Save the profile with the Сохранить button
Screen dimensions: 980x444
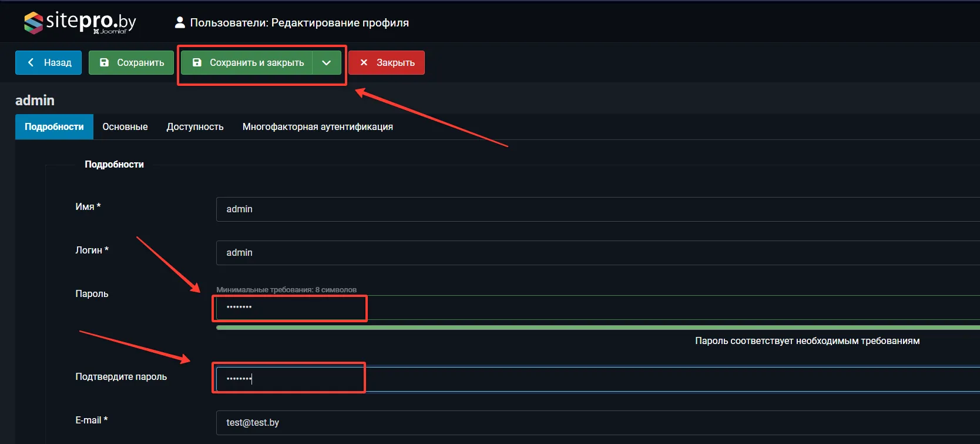131,62
